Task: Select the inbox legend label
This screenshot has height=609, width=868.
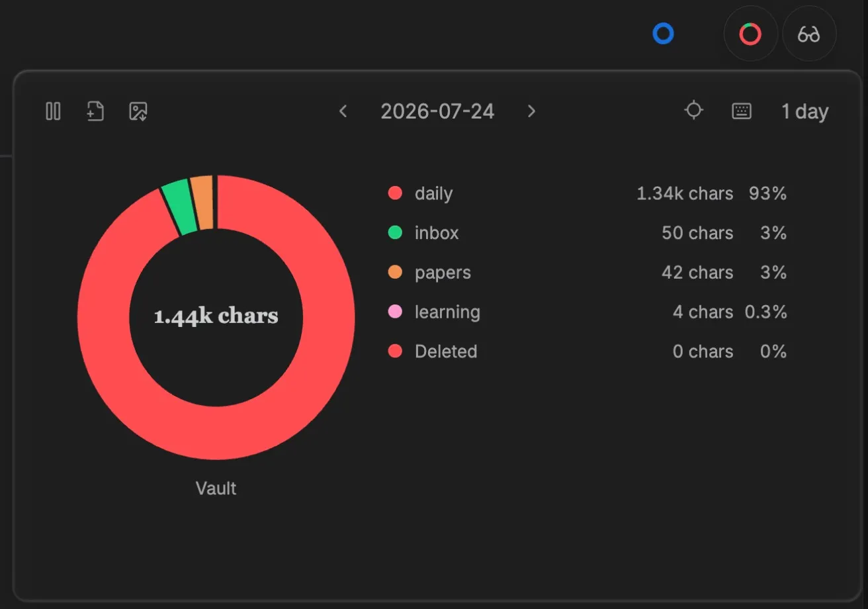Action: coord(437,233)
